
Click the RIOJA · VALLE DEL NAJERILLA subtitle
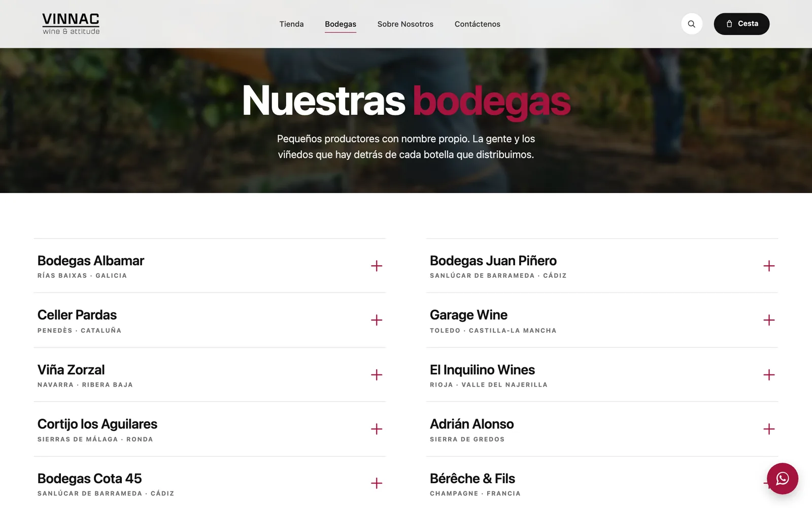click(x=489, y=385)
